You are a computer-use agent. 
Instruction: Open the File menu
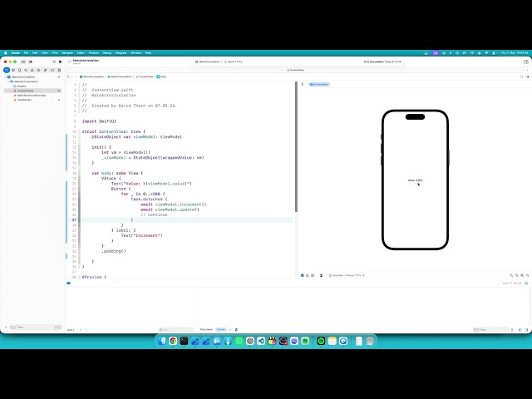click(x=26, y=53)
